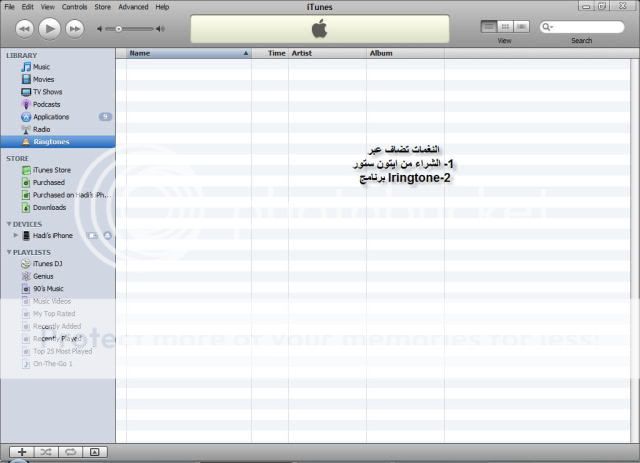640x463 pixels.
Task: Click the max volume speaker icon
Action: click(x=161, y=29)
